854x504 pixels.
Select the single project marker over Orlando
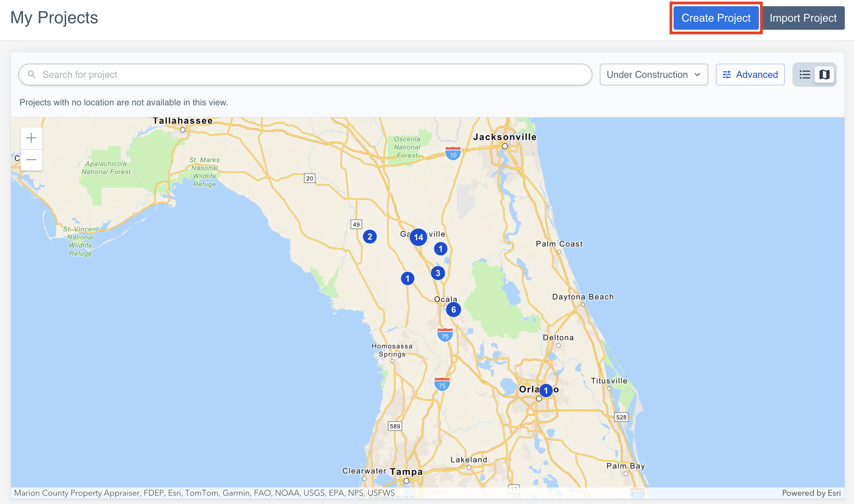point(546,390)
